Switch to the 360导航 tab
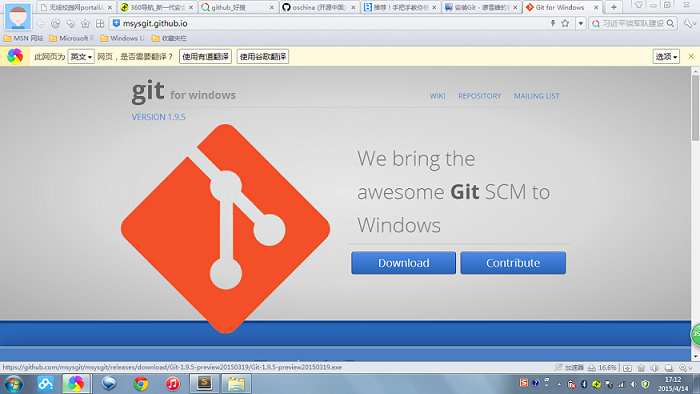 [x=157, y=7]
